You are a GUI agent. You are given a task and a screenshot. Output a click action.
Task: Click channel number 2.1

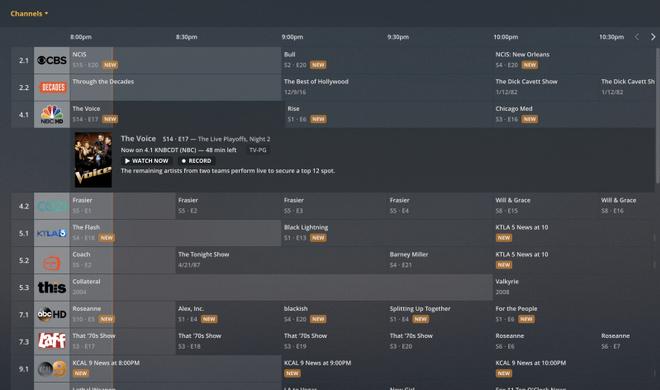coord(24,61)
